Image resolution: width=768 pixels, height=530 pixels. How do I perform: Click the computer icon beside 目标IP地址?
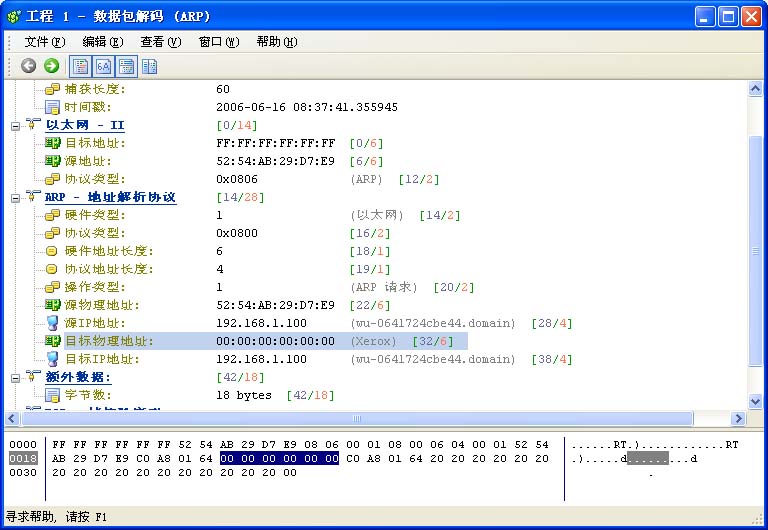(x=53, y=359)
